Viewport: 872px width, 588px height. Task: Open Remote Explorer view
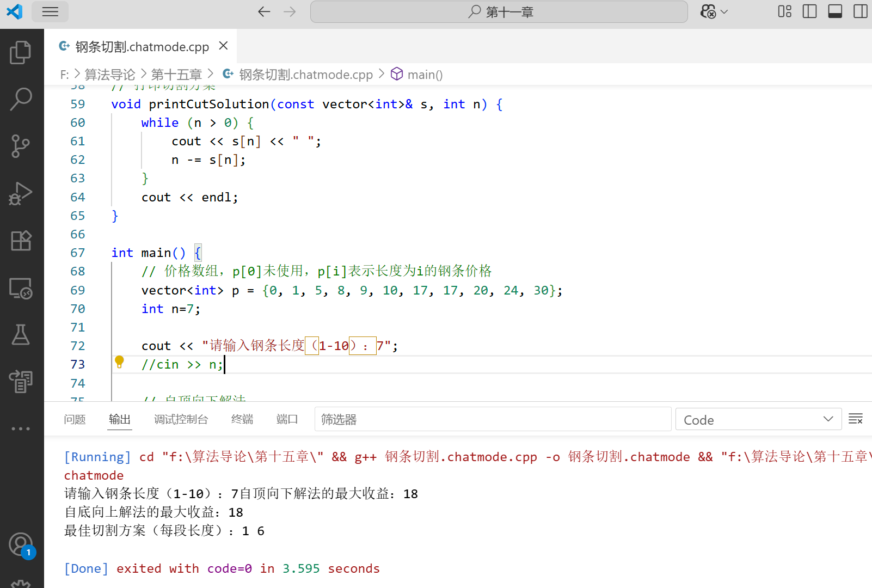pyautogui.click(x=21, y=288)
